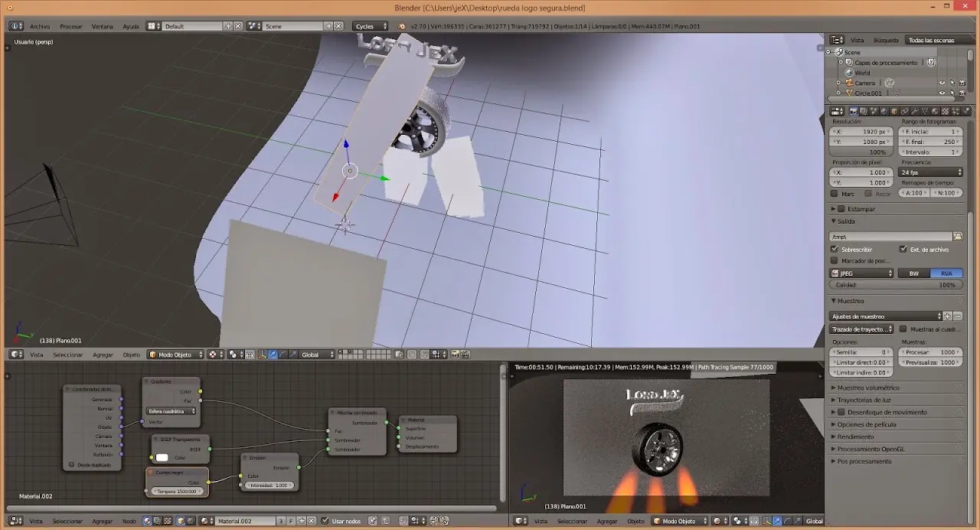Open the Procesar menu
Viewport: 980px width, 530px height.
[x=71, y=26]
